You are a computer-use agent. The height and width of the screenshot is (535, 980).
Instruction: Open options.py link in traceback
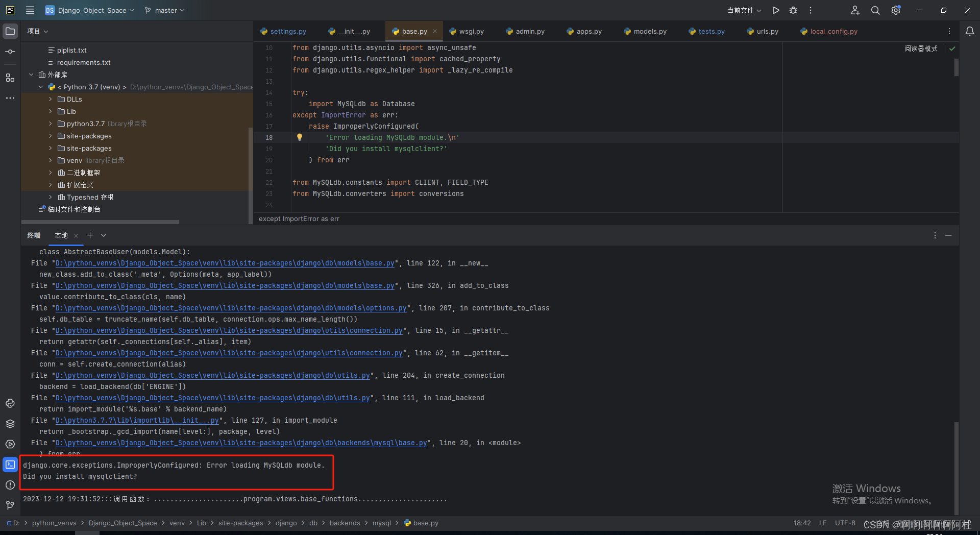(x=231, y=308)
